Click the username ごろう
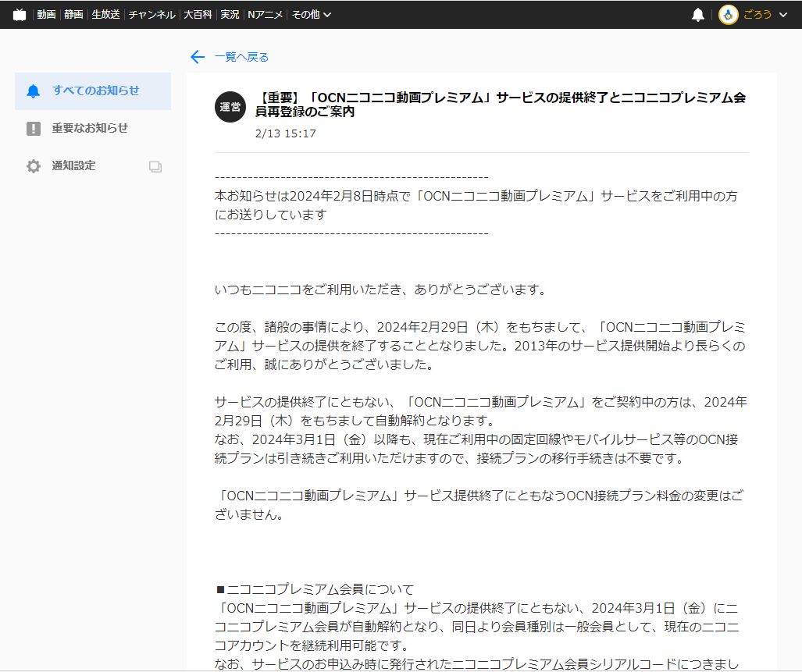Screen dimensions: 802x672 coord(757,15)
